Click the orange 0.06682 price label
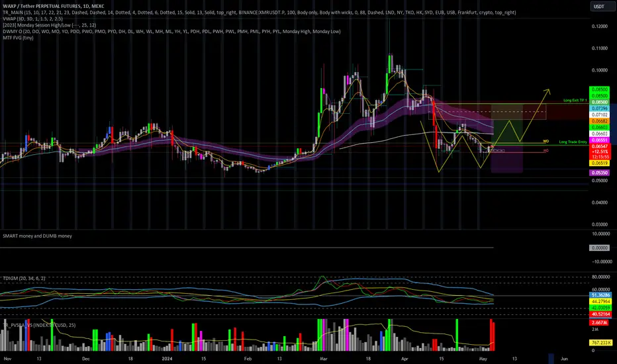 click(x=599, y=121)
